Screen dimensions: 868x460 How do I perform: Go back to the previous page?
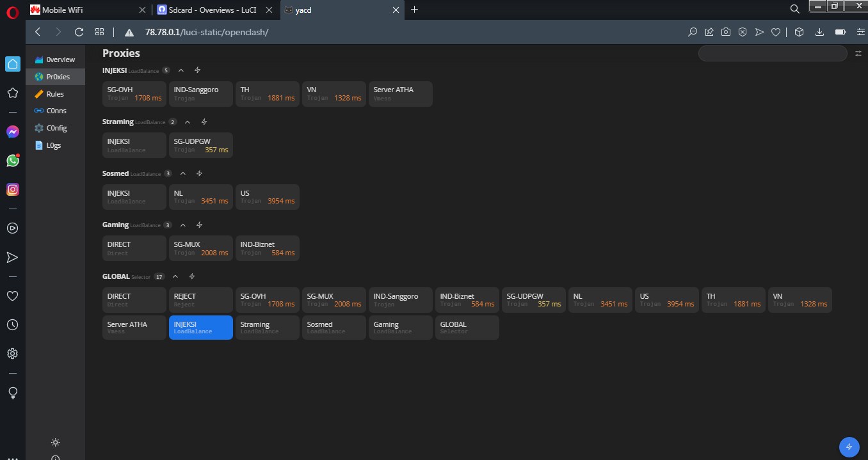tap(38, 32)
